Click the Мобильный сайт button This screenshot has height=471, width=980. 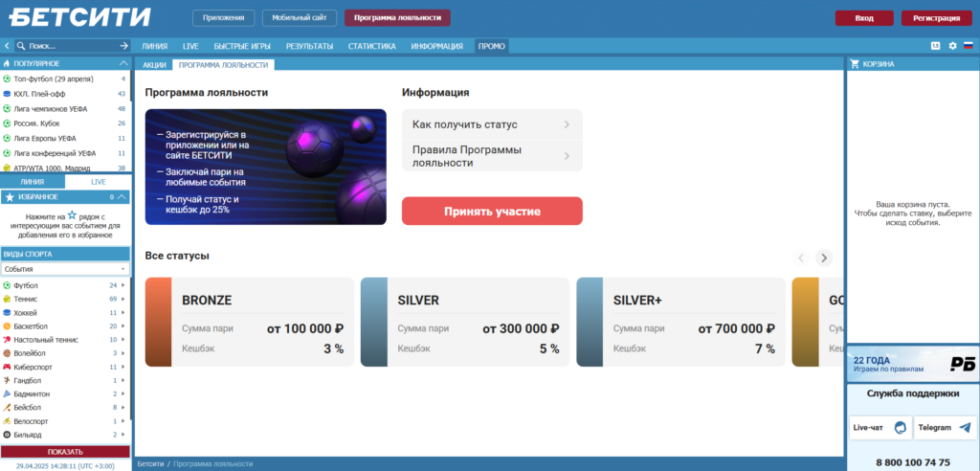pos(300,18)
